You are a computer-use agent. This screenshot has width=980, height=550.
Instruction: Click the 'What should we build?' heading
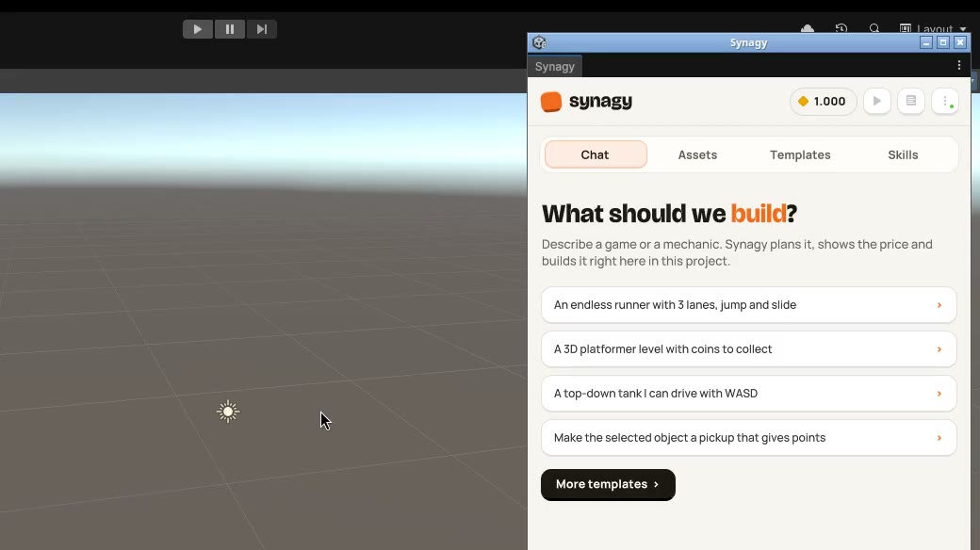(x=669, y=214)
